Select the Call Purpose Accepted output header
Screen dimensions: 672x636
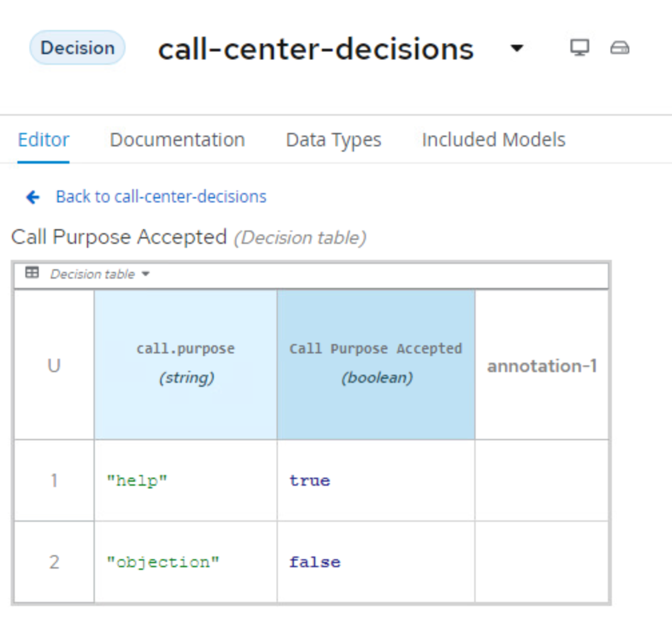point(376,365)
